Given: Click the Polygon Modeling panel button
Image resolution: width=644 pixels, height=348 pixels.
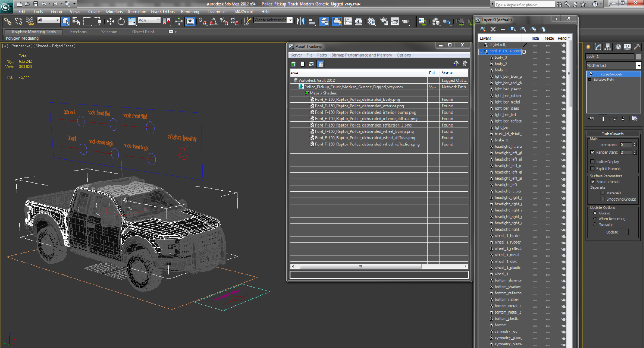Looking at the screenshot, I should (x=22, y=38).
